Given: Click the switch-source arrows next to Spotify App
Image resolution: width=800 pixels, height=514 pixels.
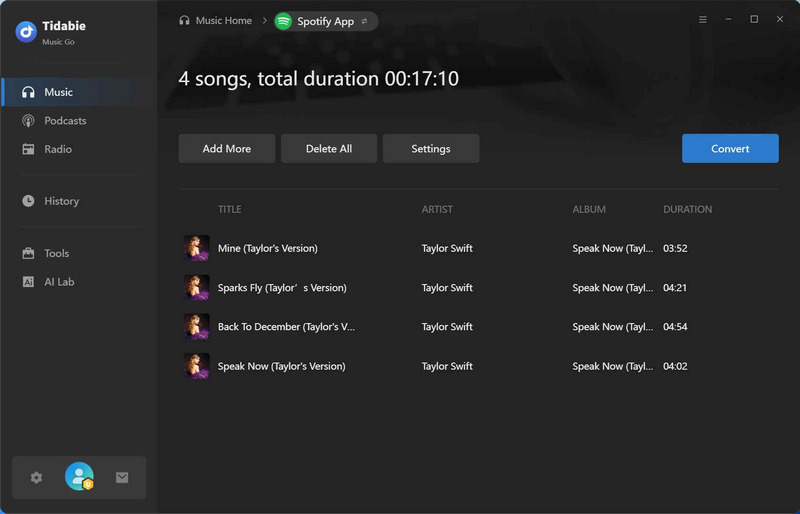Looking at the screenshot, I should [x=364, y=21].
